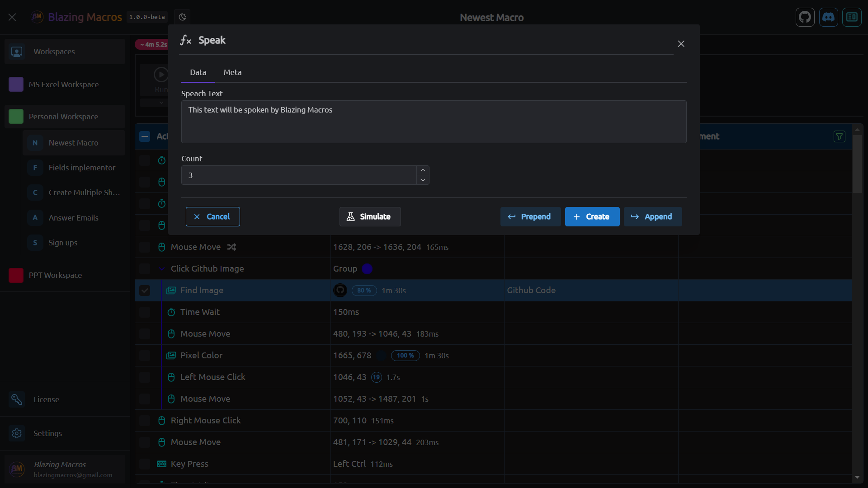Select the Answer Emails A icon
868x488 pixels.
tap(35, 218)
